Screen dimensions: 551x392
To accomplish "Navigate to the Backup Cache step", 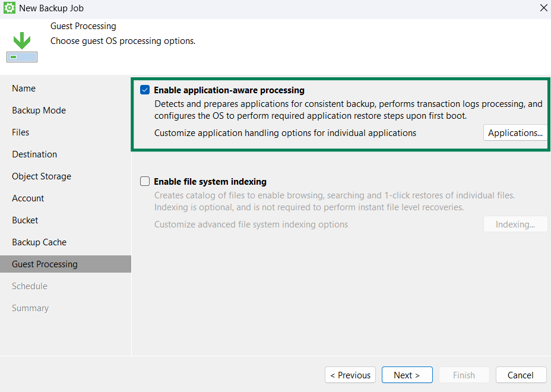I will point(39,242).
